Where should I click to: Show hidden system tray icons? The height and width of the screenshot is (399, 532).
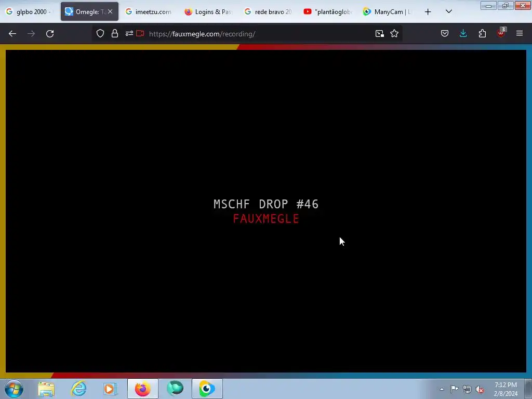(x=442, y=389)
